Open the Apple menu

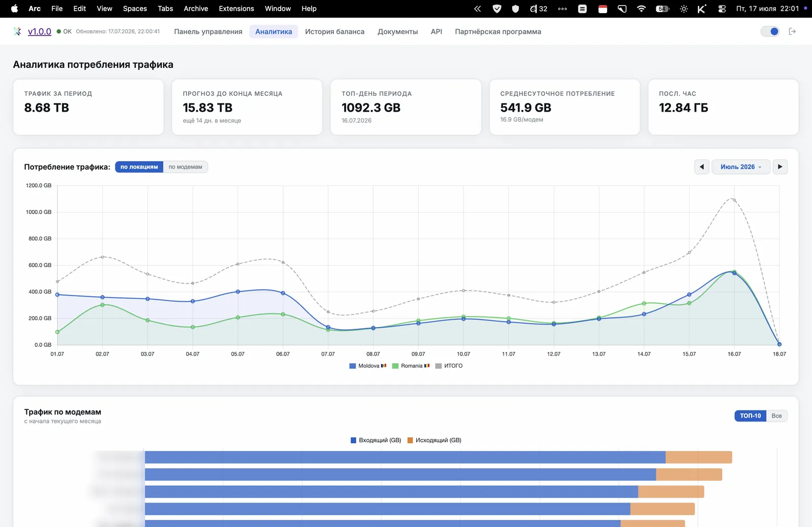[15, 9]
